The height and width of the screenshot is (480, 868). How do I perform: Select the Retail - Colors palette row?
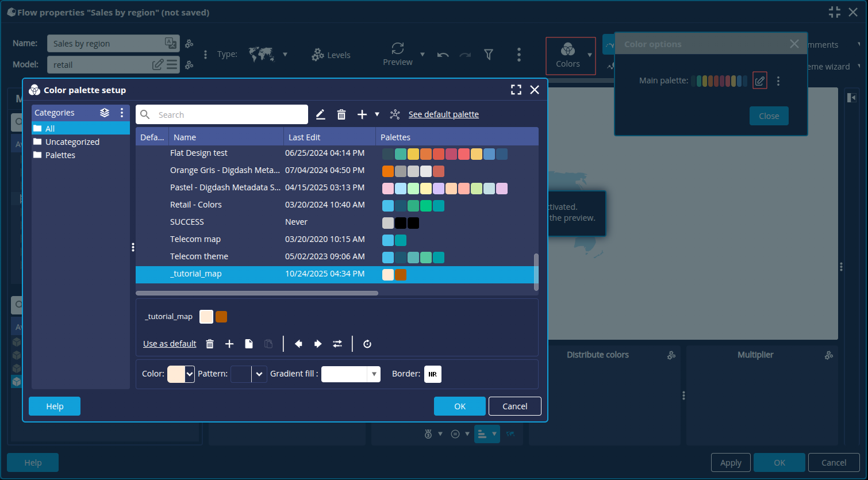pos(224,205)
